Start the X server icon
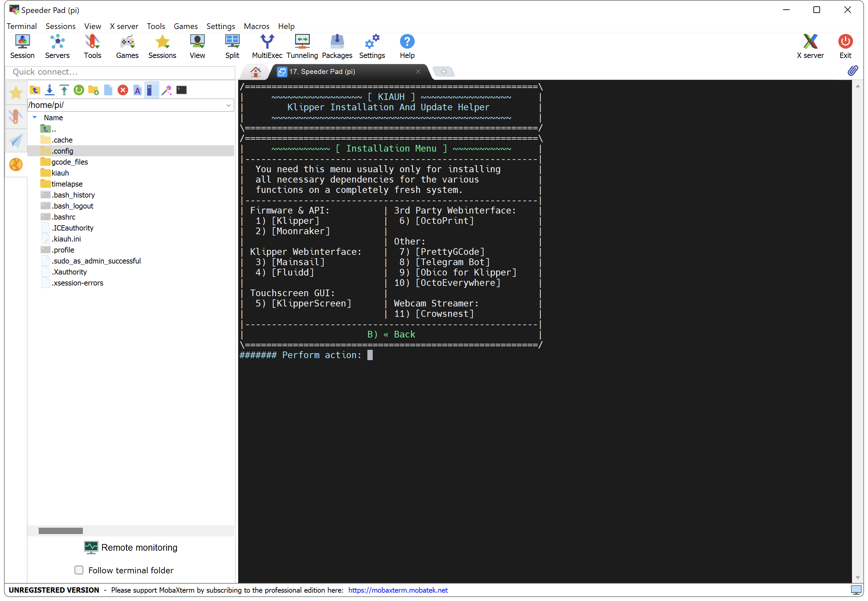The image size is (868, 601). pyautogui.click(x=811, y=47)
